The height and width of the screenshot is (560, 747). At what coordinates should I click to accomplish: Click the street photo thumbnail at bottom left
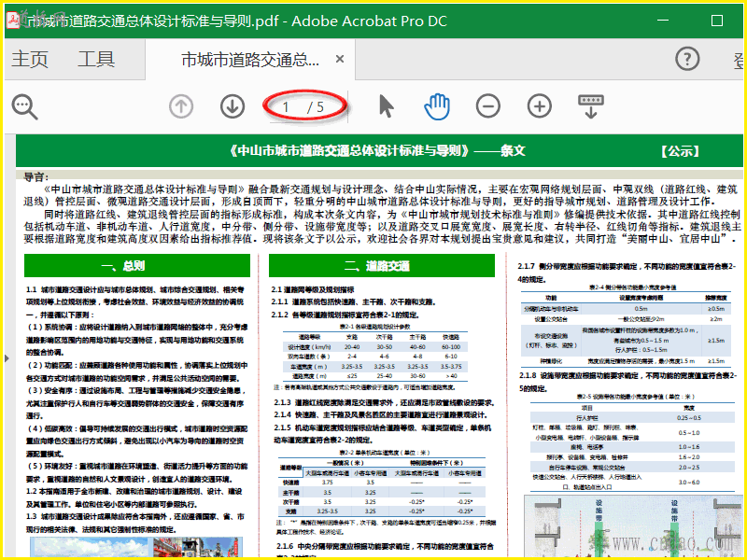coord(136,547)
